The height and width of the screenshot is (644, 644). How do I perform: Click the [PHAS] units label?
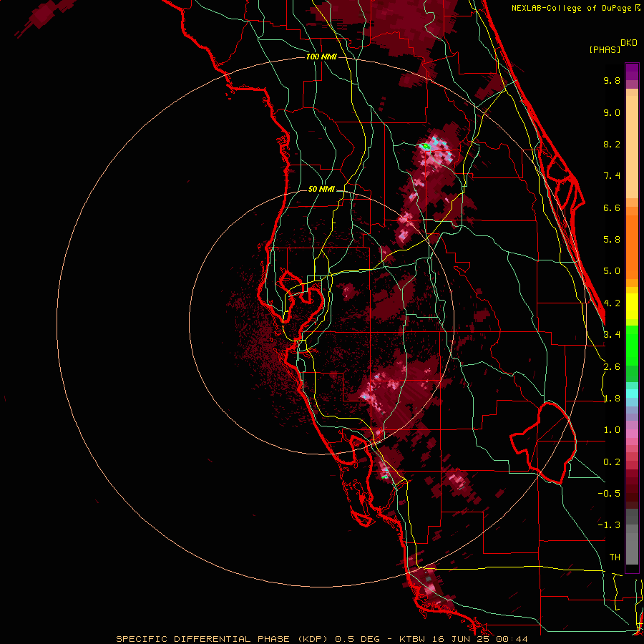click(605, 50)
